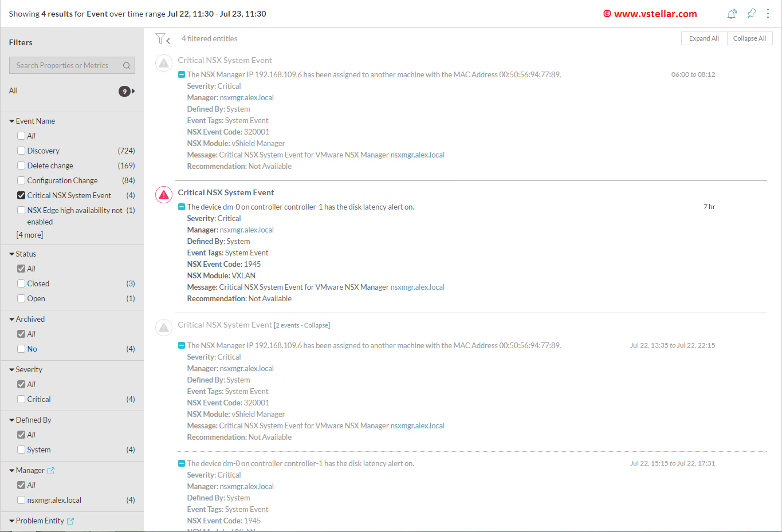Click the red warning icon of the 7 hr event
Image resolution: width=782 pixels, height=532 pixels.
[164, 195]
